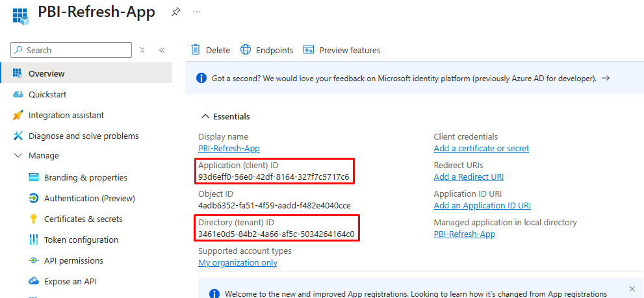Click the app registration grid icon
The height and width of the screenshot is (298, 644).
click(21, 16)
